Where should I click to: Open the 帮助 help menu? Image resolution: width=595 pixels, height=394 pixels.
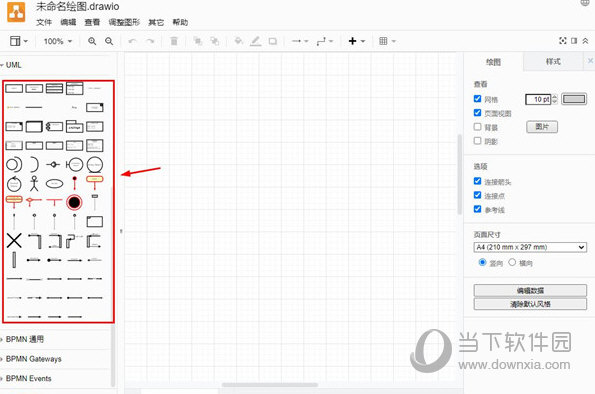pos(180,22)
